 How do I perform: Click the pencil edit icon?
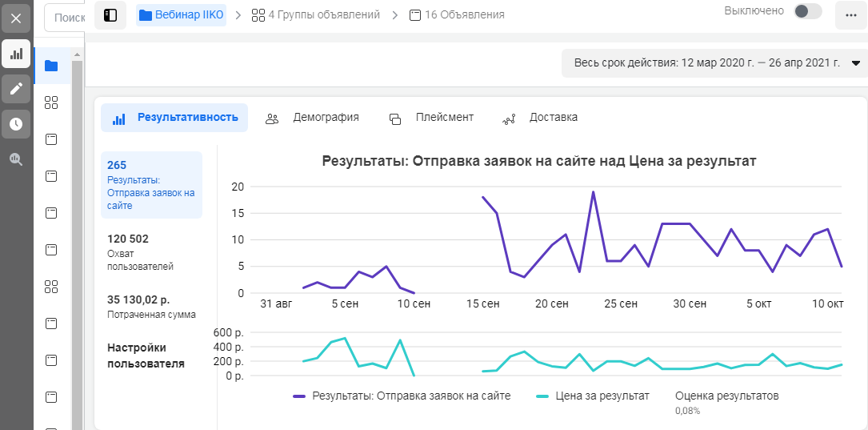tap(16, 89)
